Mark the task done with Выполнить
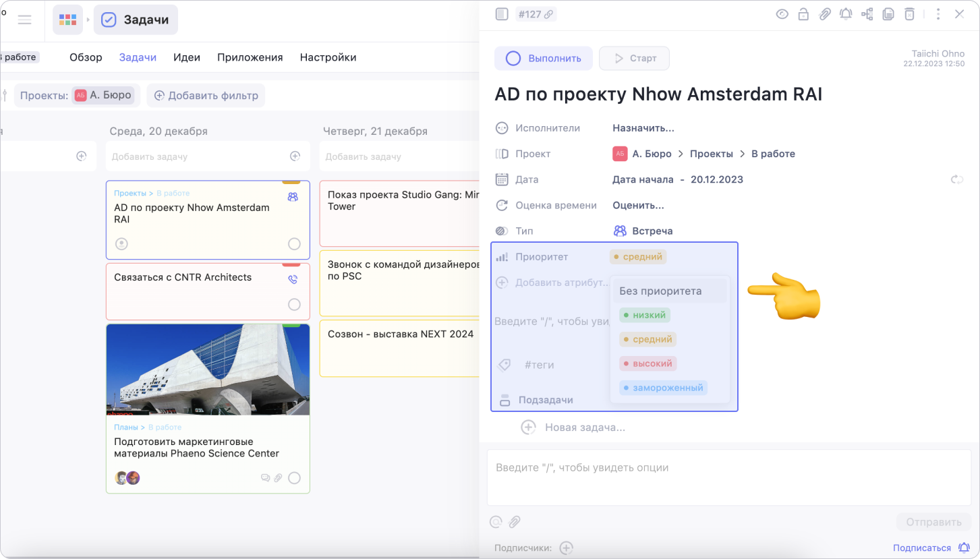980x559 pixels. 544,58
